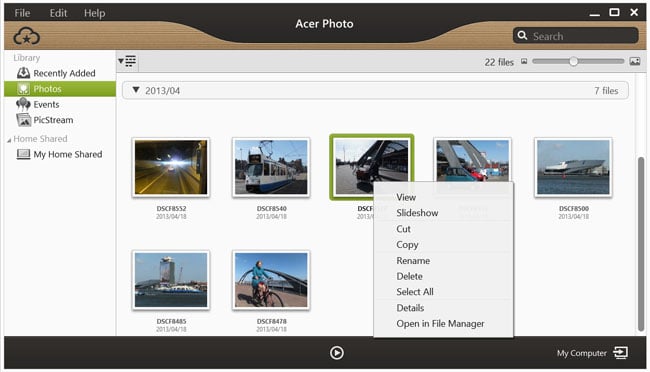This screenshot has height=372, width=650.
Task: Collapse the Home Shared section arrow
Action: click(9, 140)
